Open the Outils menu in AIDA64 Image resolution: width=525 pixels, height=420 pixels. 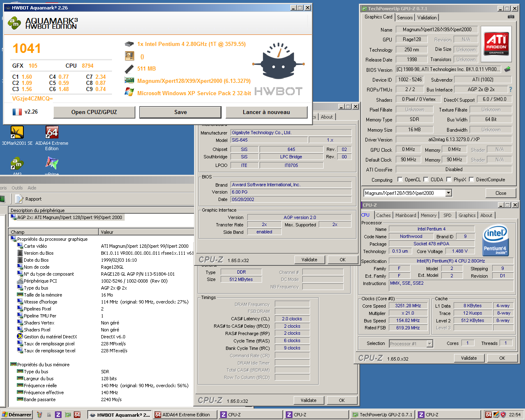pos(17,188)
